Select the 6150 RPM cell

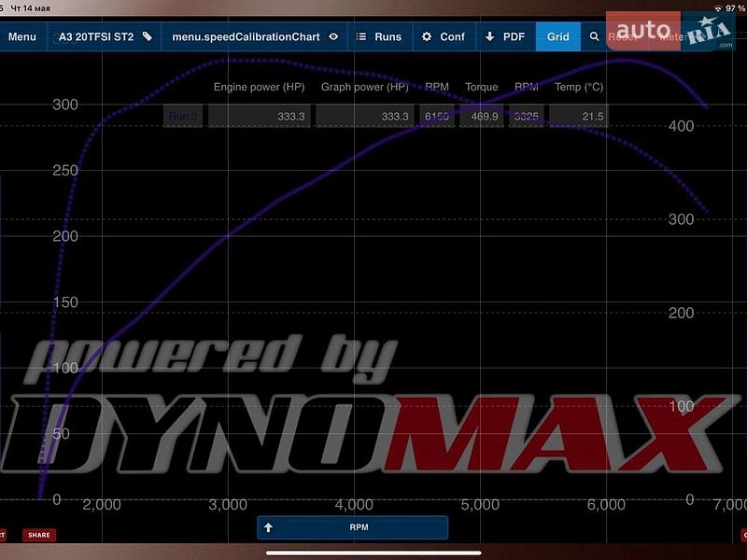437,116
